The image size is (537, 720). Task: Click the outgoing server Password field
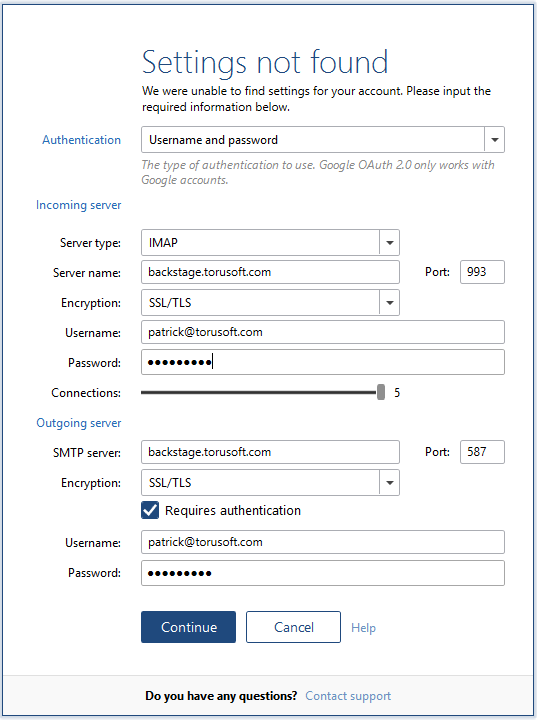click(x=322, y=573)
